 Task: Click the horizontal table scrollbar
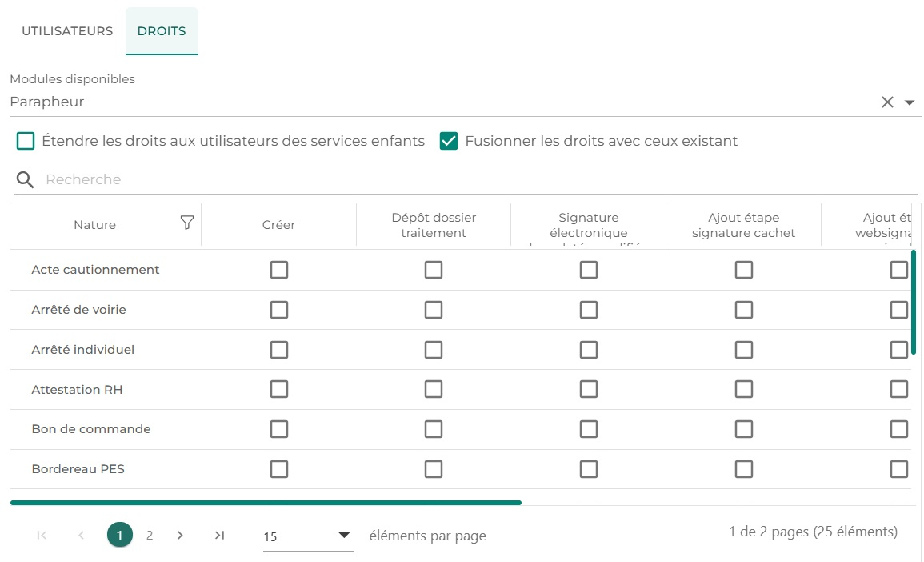266,503
